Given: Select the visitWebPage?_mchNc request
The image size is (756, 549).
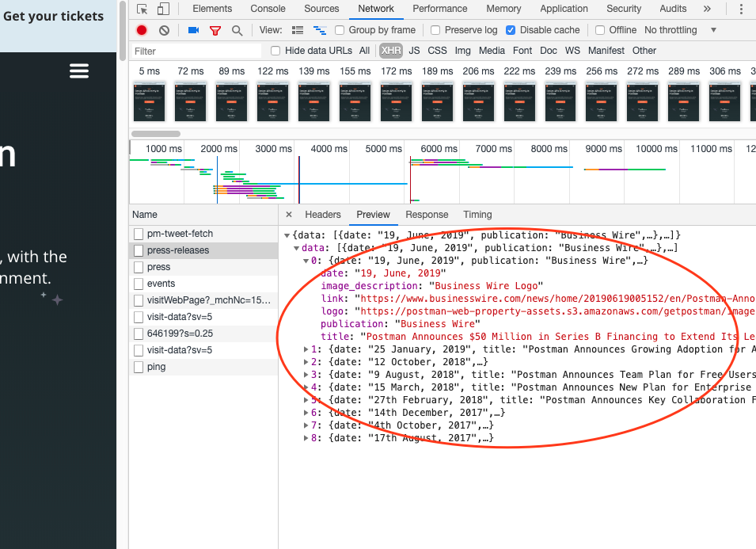Looking at the screenshot, I should pos(204,300).
